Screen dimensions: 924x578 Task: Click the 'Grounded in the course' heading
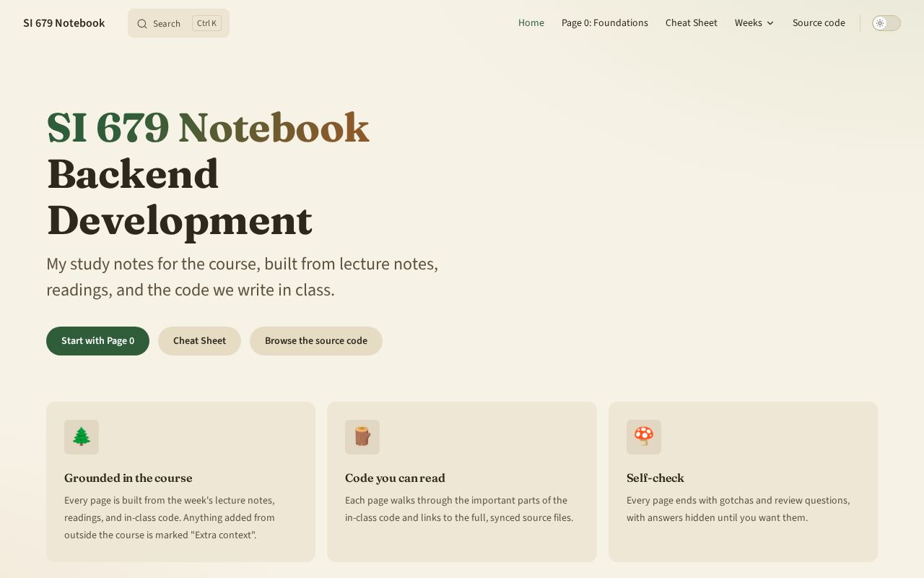pos(128,478)
